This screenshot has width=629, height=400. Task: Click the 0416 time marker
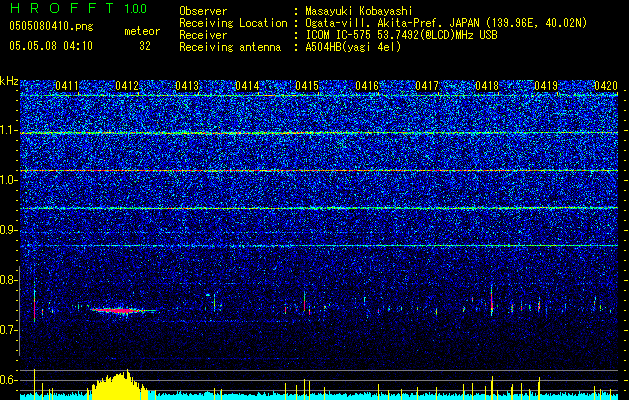click(367, 86)
